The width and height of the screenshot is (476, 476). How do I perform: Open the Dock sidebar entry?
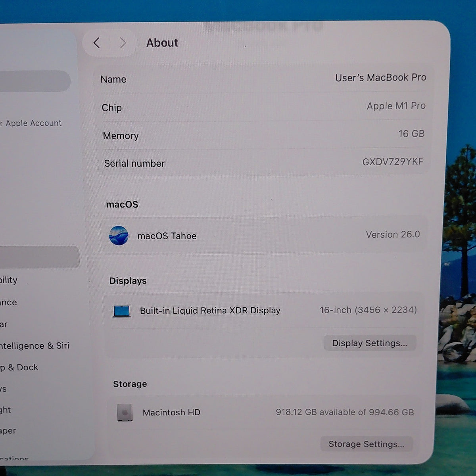point(19,368)
